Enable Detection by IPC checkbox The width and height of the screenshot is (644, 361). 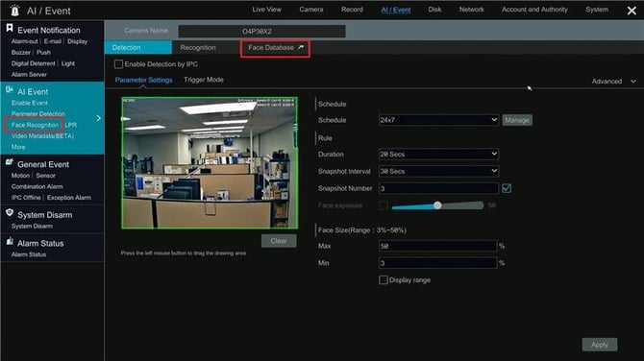coord(118,64)
